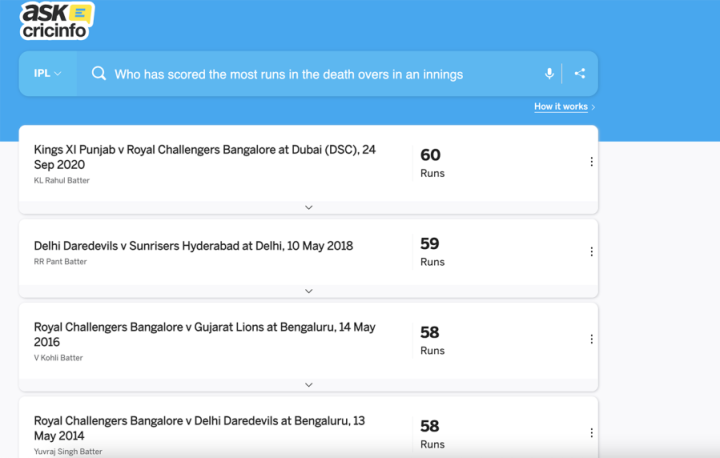Click the Ask Cricinfo logo
The height and width of the screenshot is (458, 720).
(x=56, y=21)
